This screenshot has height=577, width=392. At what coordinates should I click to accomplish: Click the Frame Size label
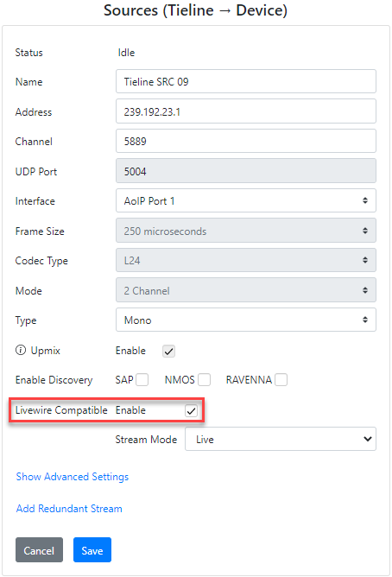pyautogui.click(x=40, y=231)
